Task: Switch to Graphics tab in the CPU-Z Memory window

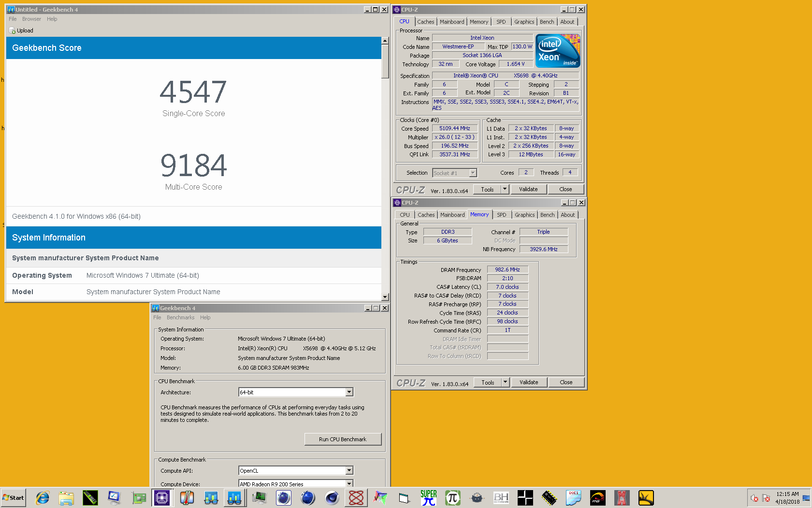Action: (x=524, y=215)
